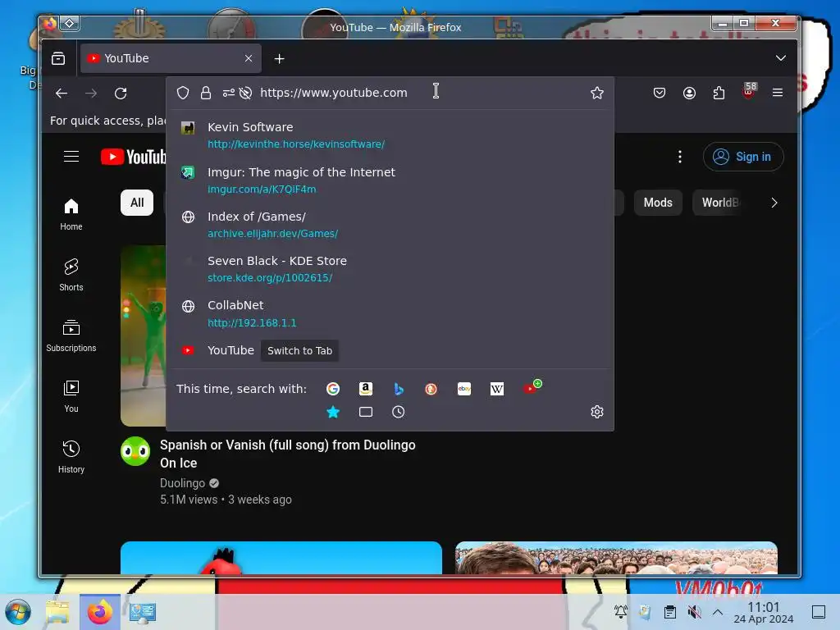Click Firefox in the taskbar
Screen dimensions: 840x630
99,612
